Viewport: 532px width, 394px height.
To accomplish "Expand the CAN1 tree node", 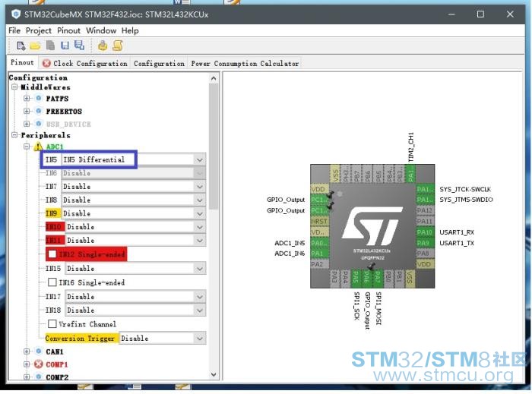I will coord(27,351).
